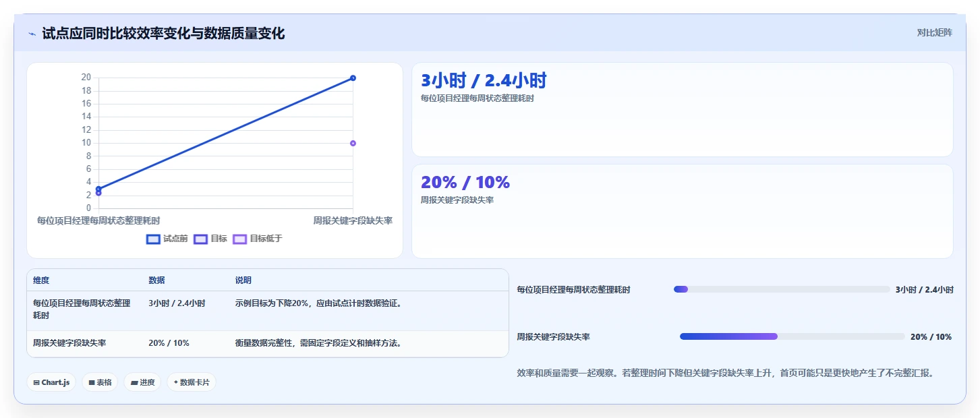
Task: Click the 3小时 / 2.4小时 data card headline
Action: [x=484, y=81]
